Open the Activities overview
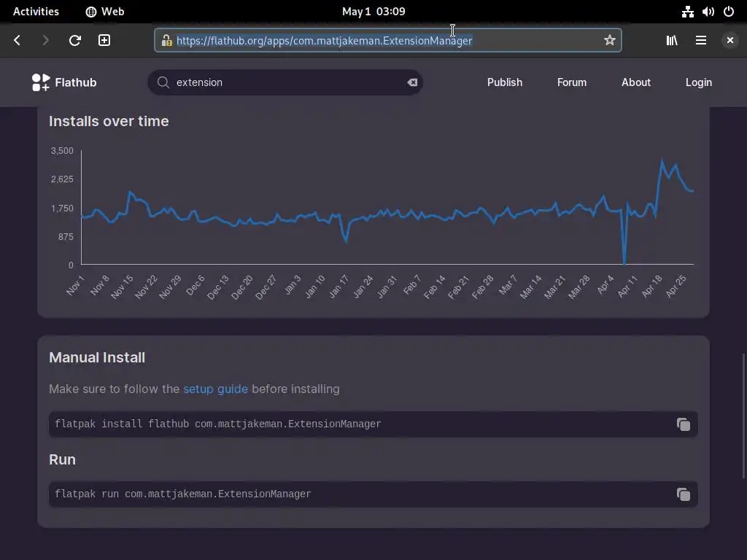The image size is (747, 560). click(36, 12)
